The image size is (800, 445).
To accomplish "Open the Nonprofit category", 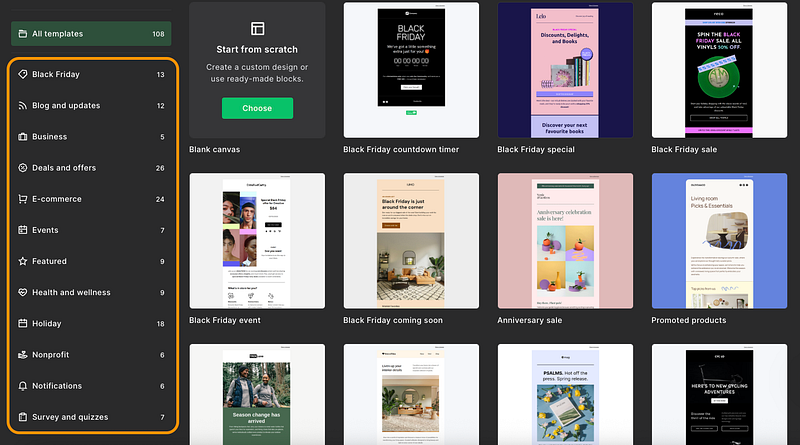I will [x=91, y=354].
